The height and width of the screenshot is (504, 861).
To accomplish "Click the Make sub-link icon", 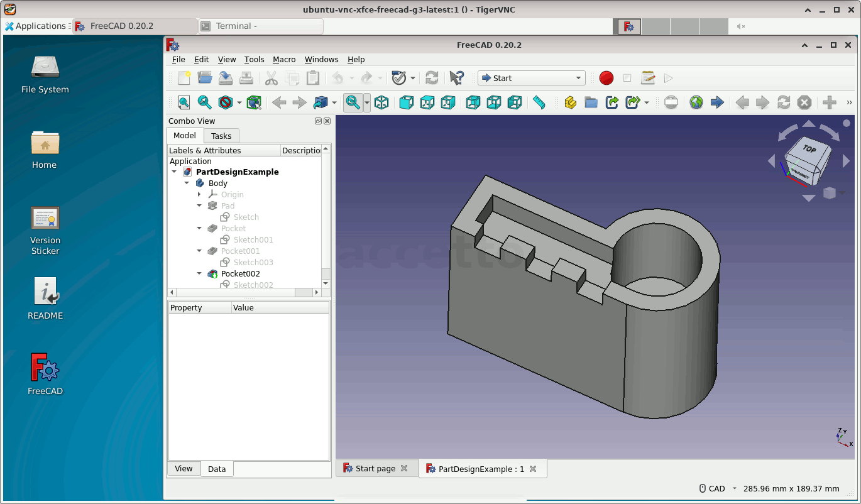I will click(x=633, y=102).
